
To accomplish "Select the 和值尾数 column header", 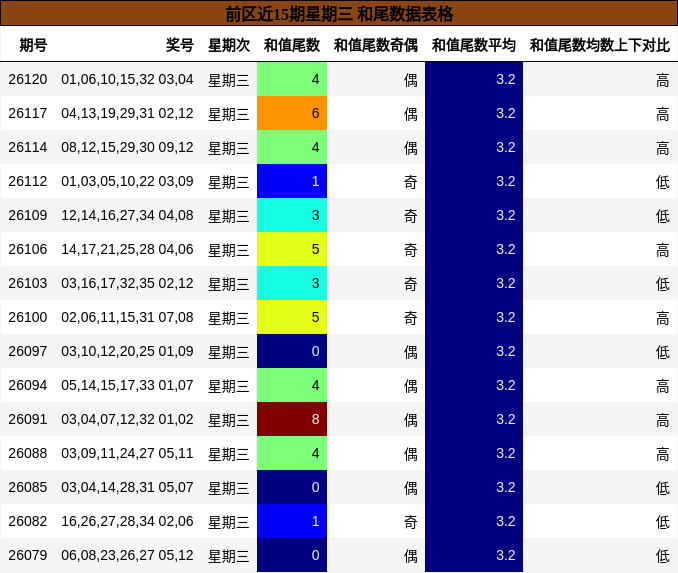I will click(x=292, y=45).
